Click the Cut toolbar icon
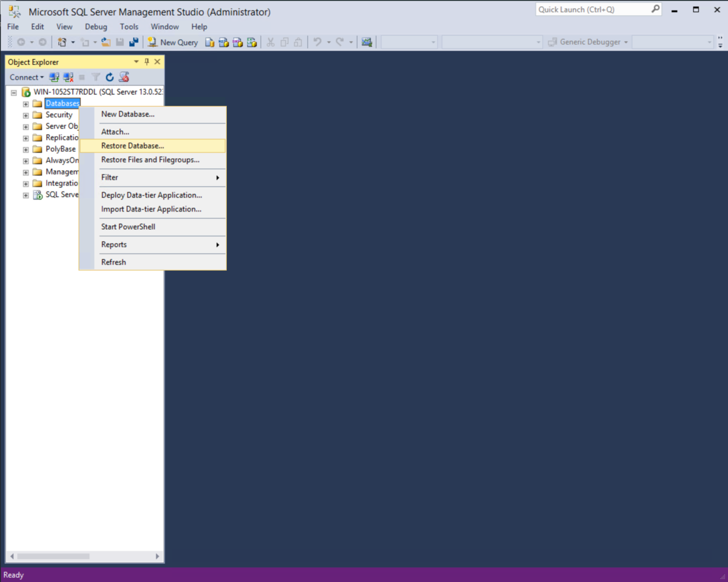The width and height of the screenshot is (728, 582). pos(270,42)
